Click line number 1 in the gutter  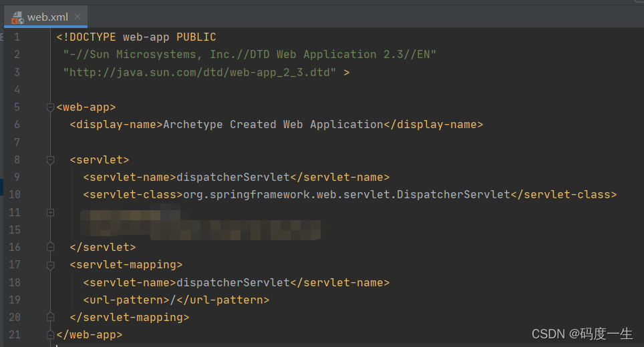coord(17,37)
